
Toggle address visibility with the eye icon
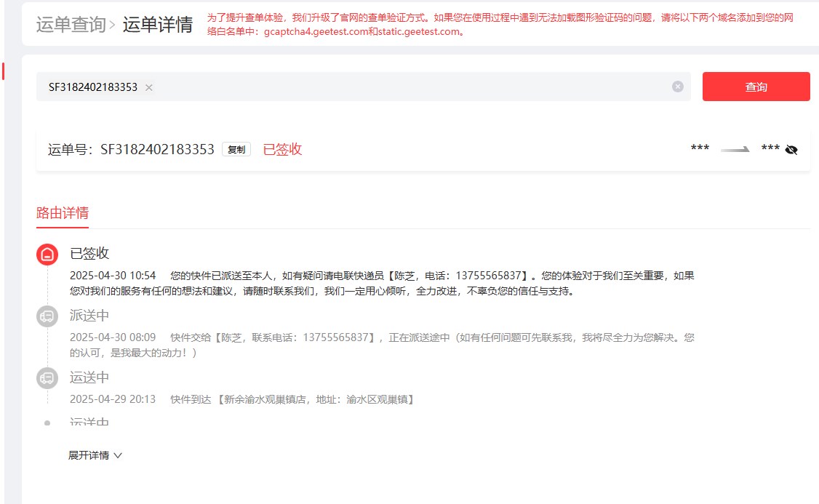tap(791, 150)
